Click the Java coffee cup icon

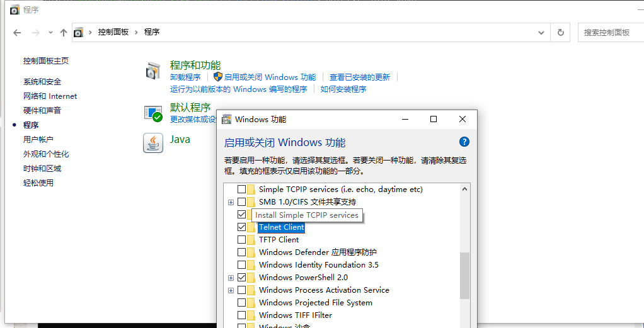[x=153, y=144]
